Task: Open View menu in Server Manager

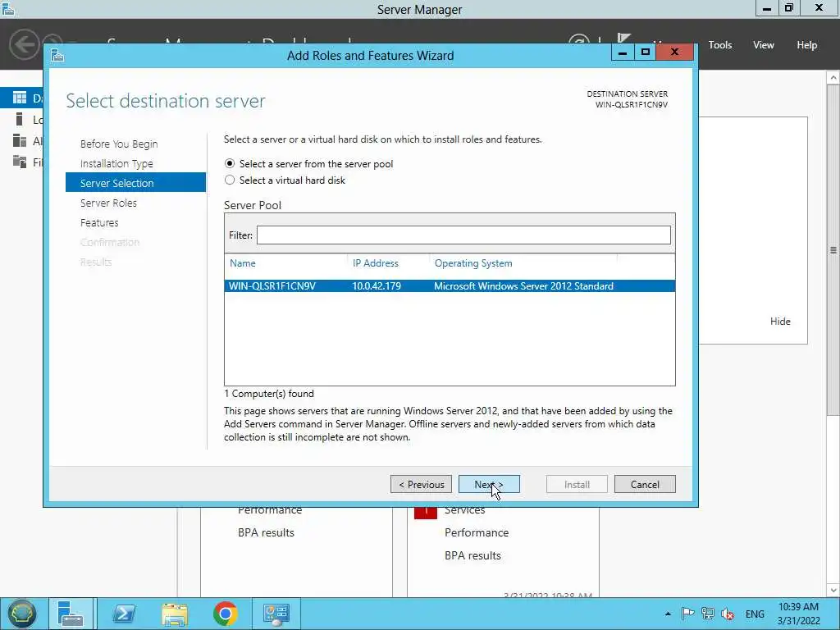Action: pos(763,45)
